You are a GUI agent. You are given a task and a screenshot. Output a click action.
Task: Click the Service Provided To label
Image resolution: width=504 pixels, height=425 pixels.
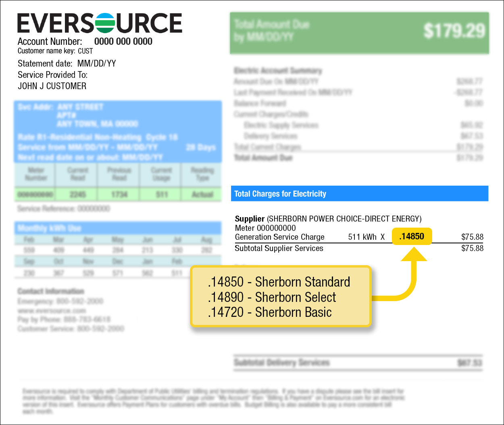point(52,75)
